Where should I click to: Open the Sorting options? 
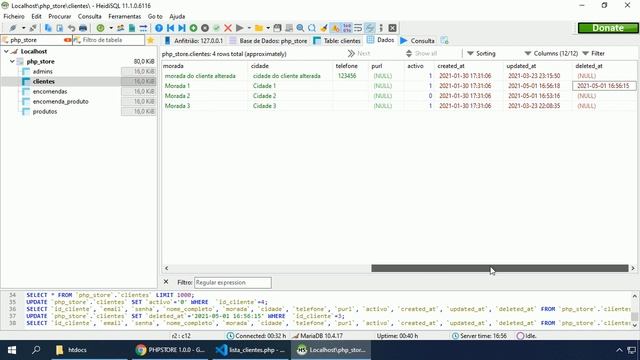coord(481,53)
